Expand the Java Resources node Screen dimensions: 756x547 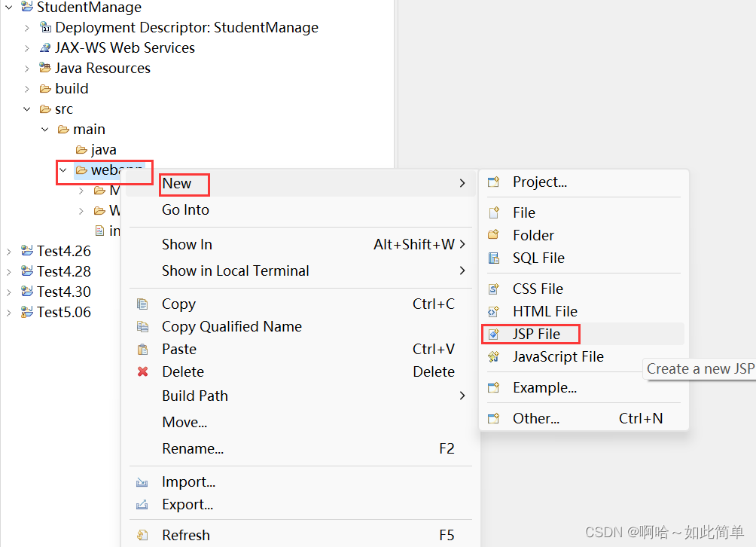27,68
